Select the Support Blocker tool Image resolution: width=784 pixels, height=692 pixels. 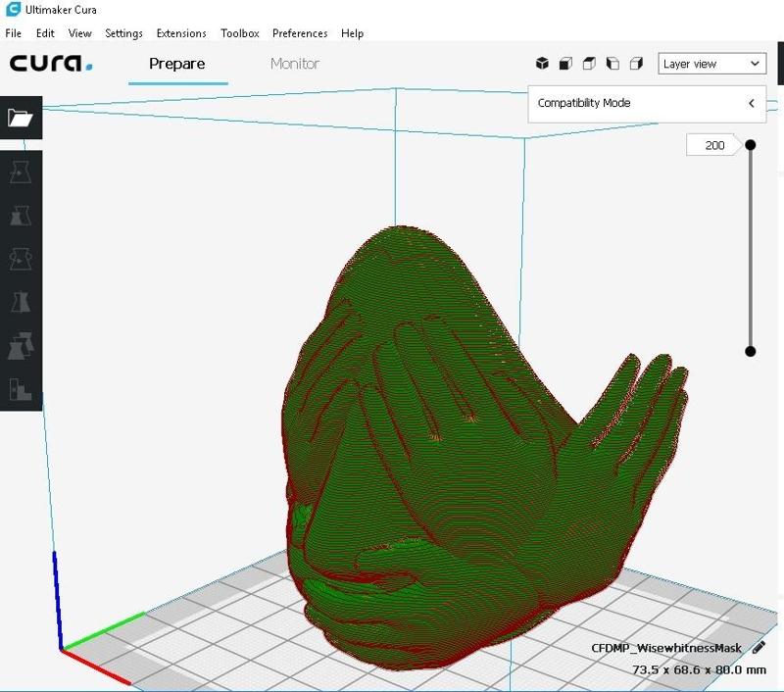pyautogui.click(x=21, y=388)
